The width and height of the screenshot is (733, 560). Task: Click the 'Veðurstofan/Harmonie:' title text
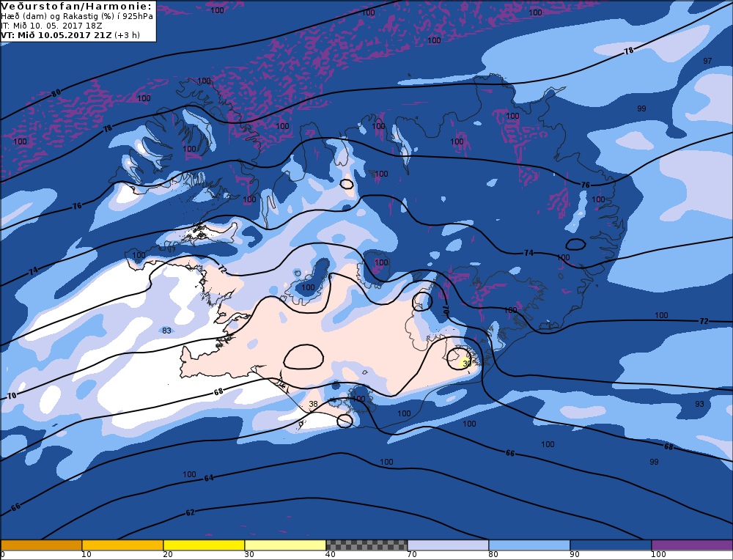tap(76, 6)
